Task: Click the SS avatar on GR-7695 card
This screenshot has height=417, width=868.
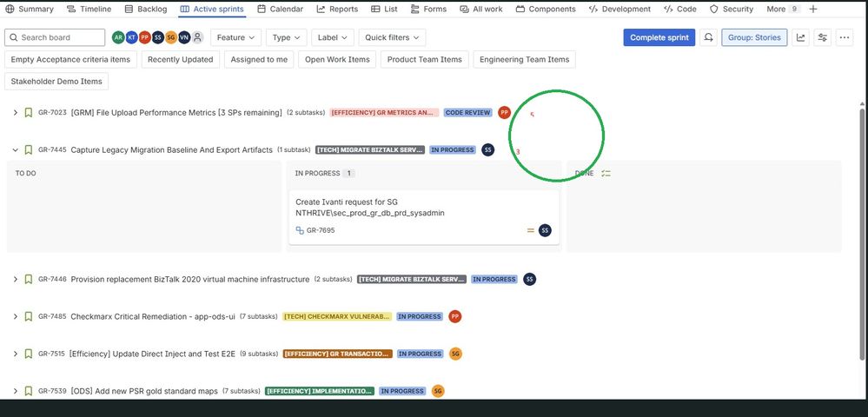Action: click(x=545, y=230)
